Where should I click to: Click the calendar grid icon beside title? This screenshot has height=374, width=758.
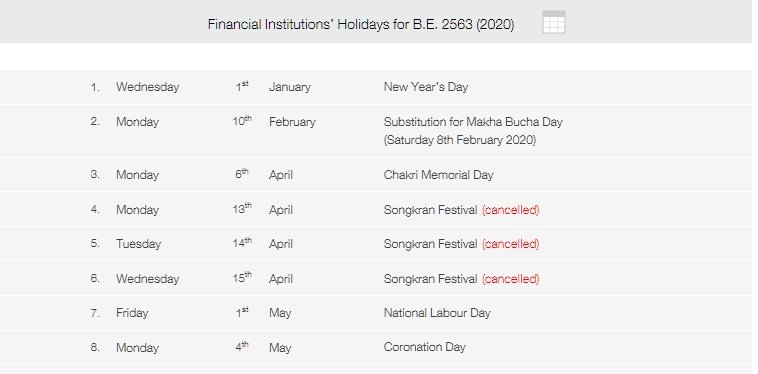554,22
